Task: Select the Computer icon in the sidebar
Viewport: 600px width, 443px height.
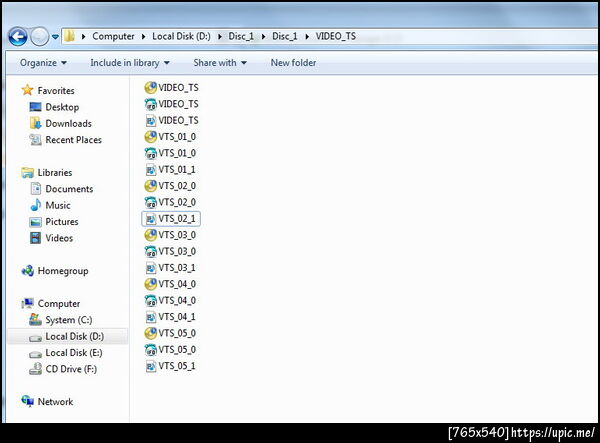Action: 28,303
